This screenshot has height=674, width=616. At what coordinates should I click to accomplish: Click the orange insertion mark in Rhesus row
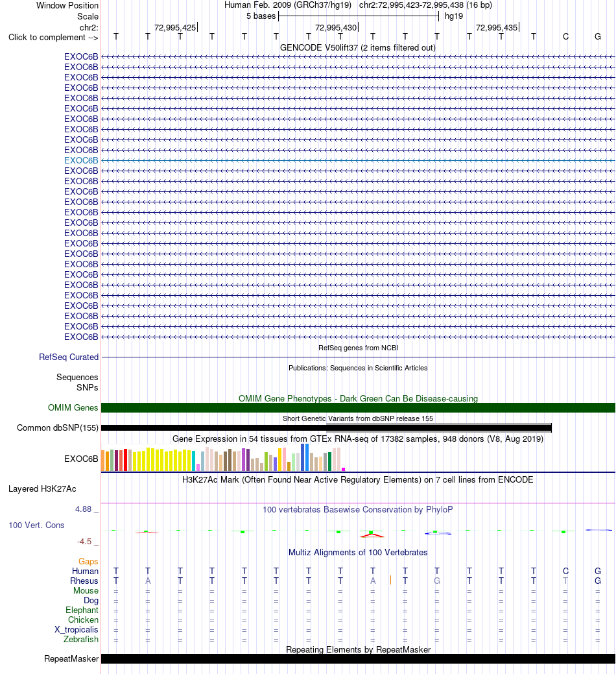(x=390, y=581)
